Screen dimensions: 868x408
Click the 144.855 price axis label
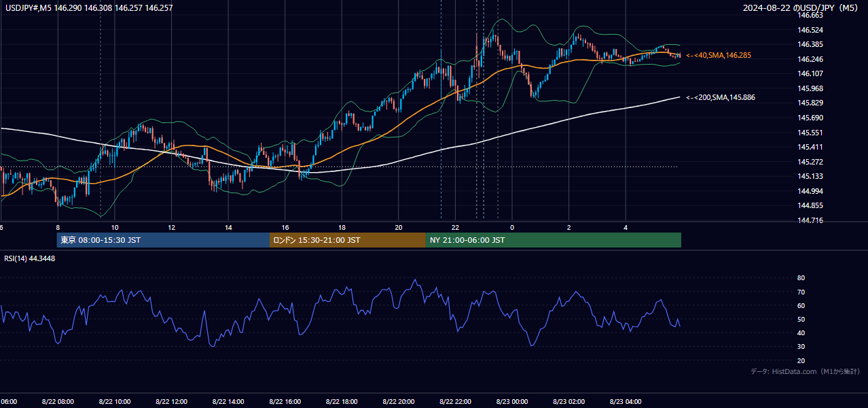[810, 205]
